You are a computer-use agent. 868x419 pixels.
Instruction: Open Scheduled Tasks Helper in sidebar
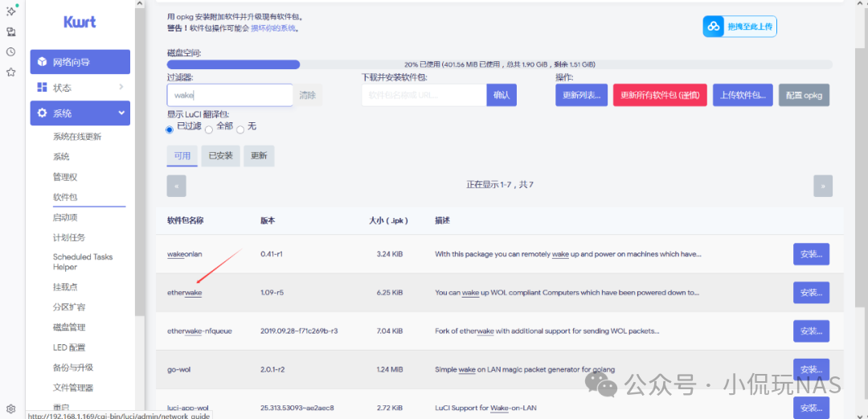coord(83,261)
